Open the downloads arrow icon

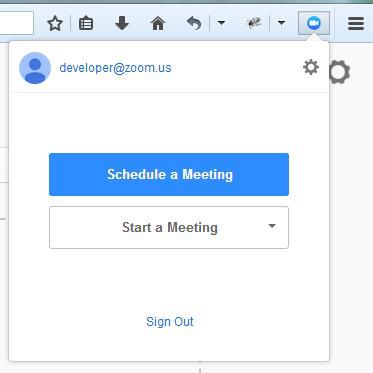[x=122, y=23]
